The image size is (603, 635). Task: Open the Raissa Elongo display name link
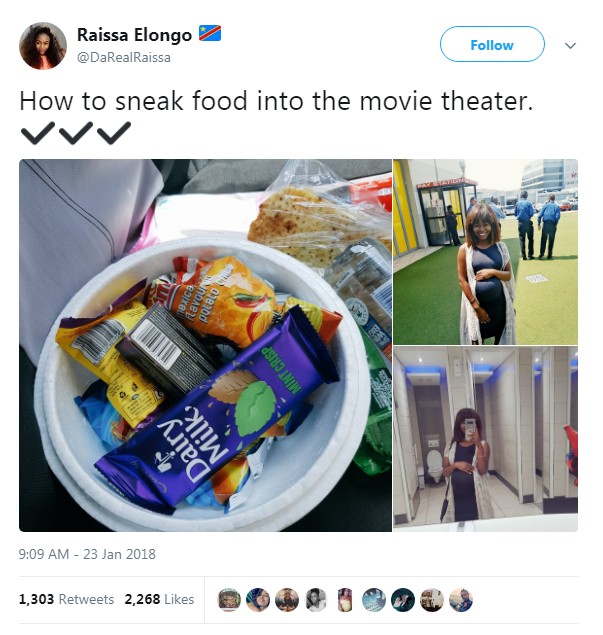tap(134, 35)
